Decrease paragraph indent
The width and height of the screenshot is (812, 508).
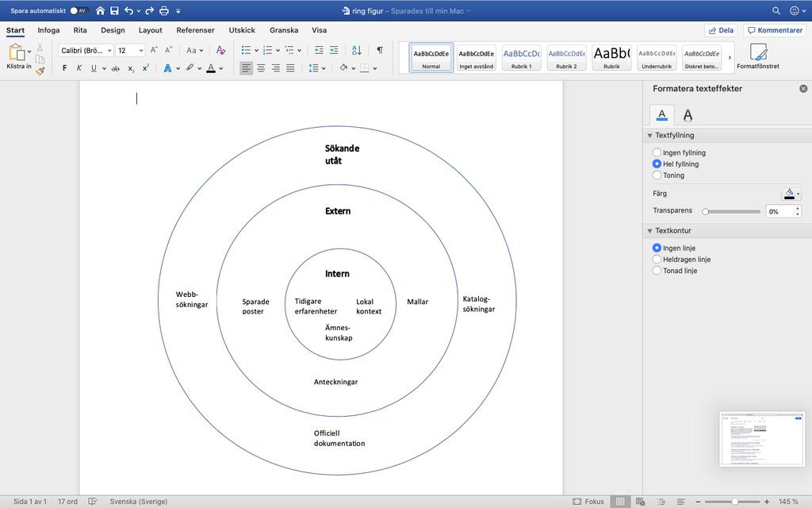pos(319,50)
